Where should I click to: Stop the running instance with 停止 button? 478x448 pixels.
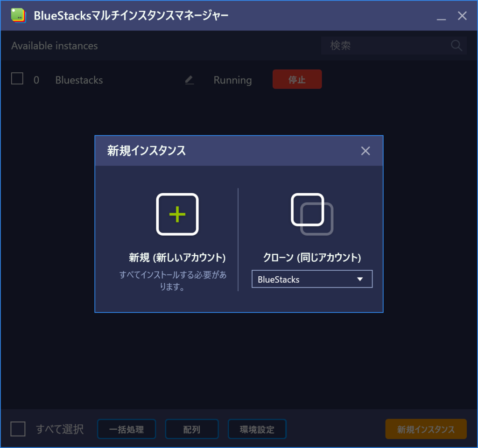pyautogui.click(x=297, y=79)
